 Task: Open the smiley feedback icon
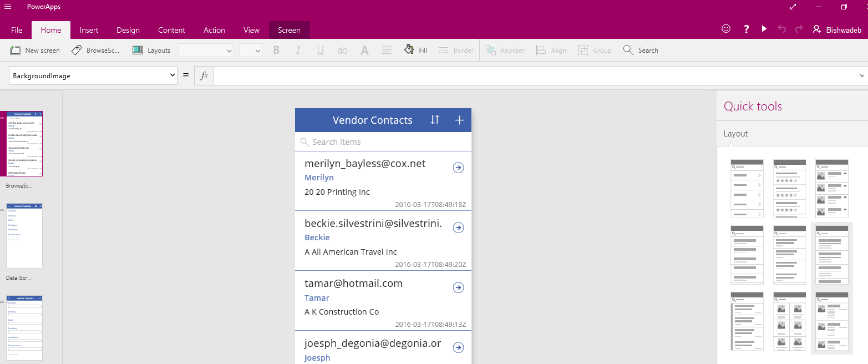(725, 28)
